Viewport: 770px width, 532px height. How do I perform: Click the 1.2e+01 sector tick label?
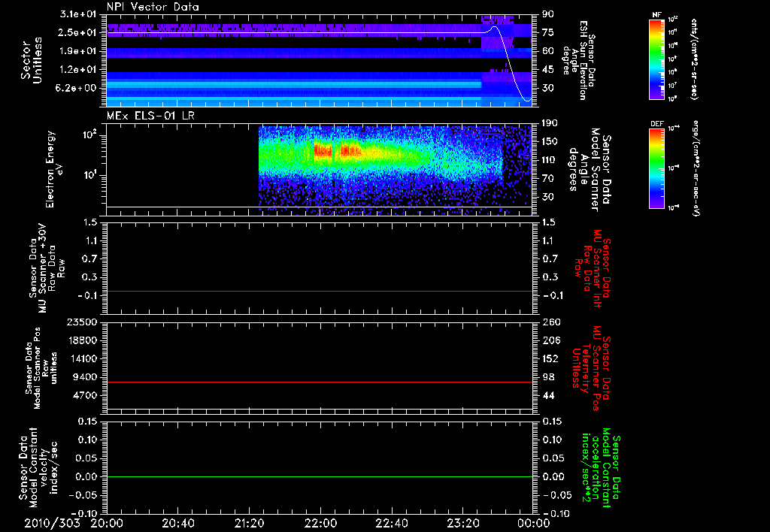tap(78, 70)
